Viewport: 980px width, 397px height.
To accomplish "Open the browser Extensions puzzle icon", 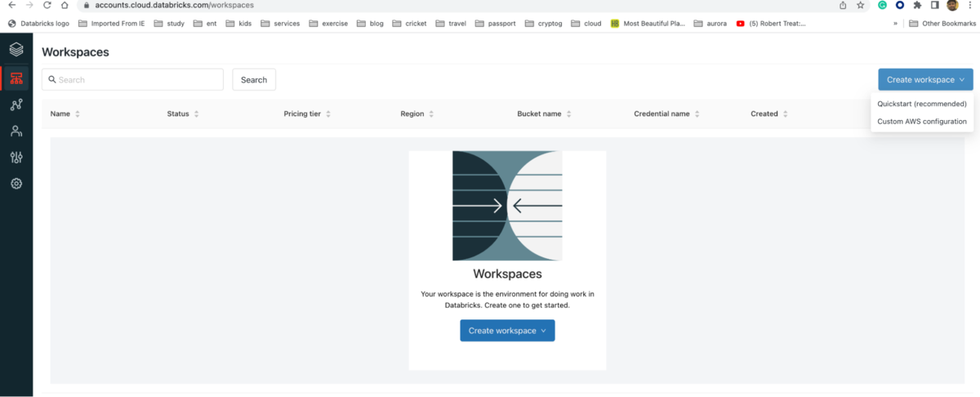I will [x=917, y=5].
